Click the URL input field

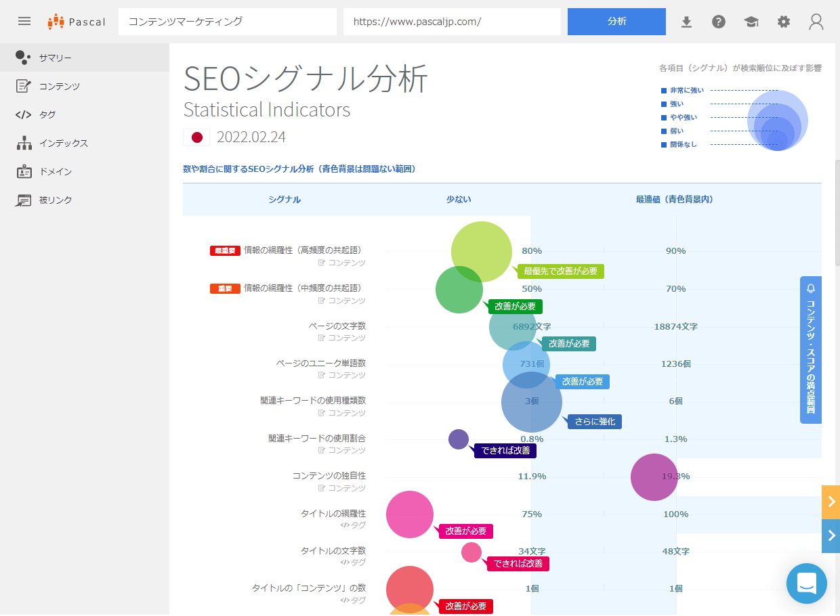(452, 22)
